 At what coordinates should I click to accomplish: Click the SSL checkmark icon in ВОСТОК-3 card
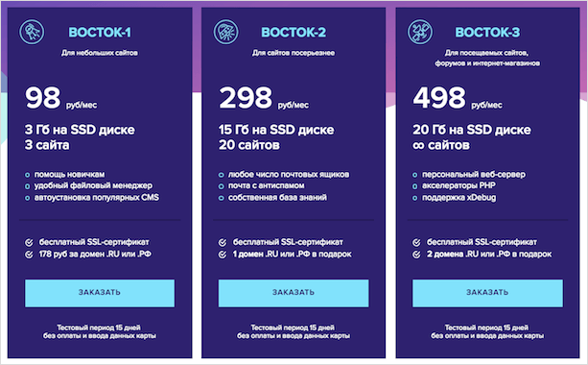(416, 243)
